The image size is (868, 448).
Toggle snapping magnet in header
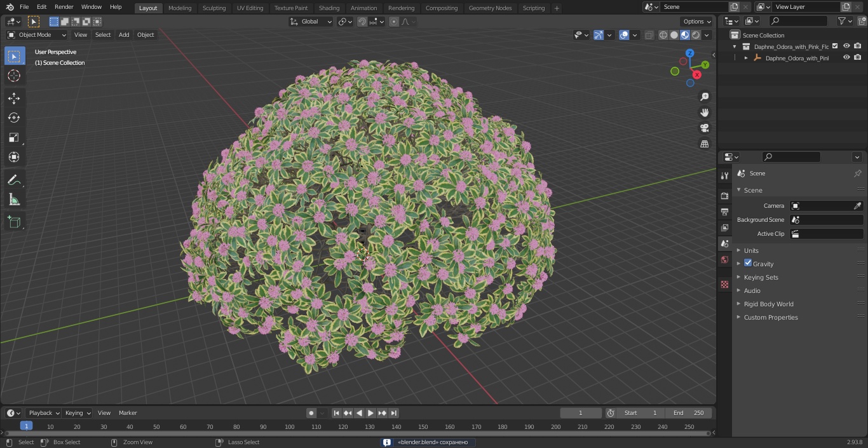pos(362,22)
